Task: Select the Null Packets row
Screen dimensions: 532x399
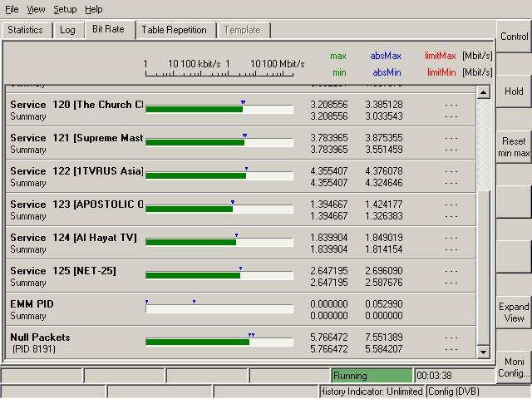Action: pyautogui.click(x=40, y=337)
